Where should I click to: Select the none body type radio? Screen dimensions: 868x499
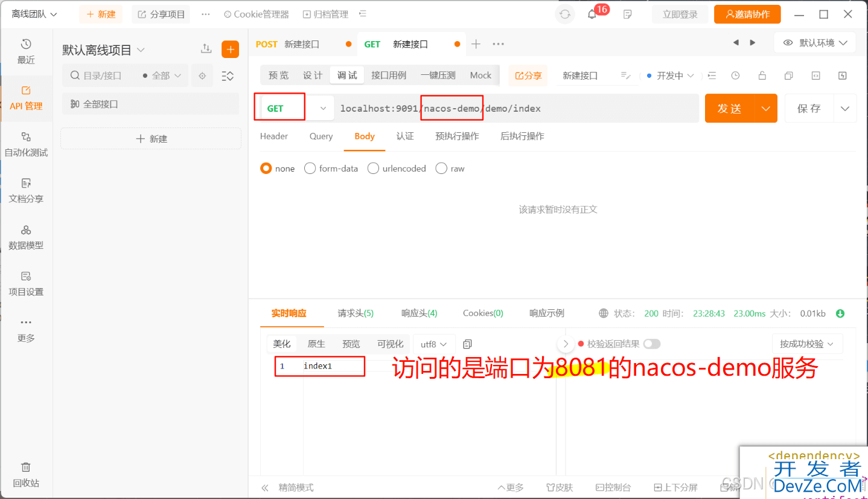click(266, 169)
